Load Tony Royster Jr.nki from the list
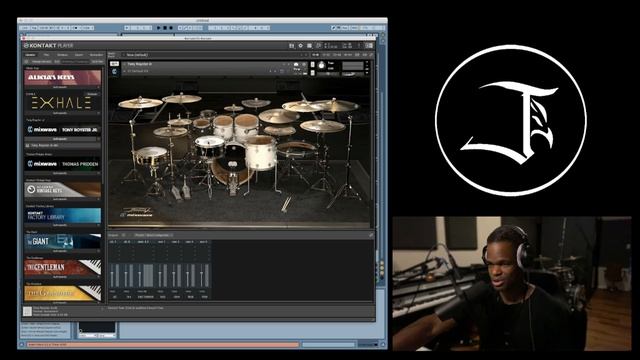The height and width of the screenshot is (360, 640). (x=63, y=145)
